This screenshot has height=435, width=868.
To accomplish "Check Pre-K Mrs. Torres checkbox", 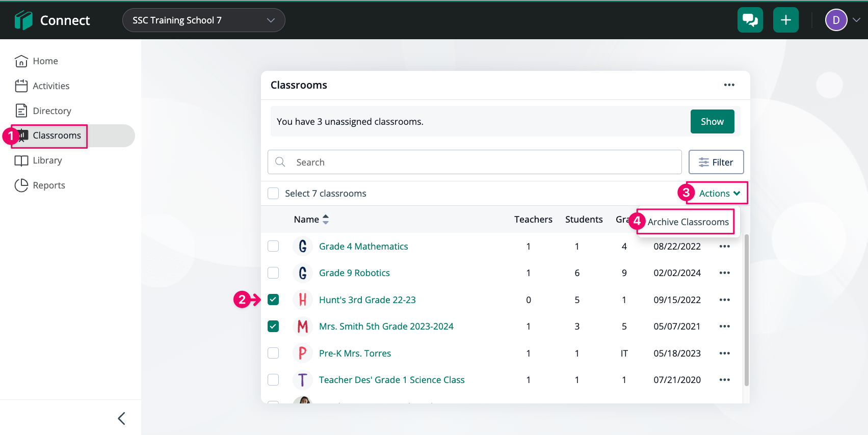I will tap(273, 353).
